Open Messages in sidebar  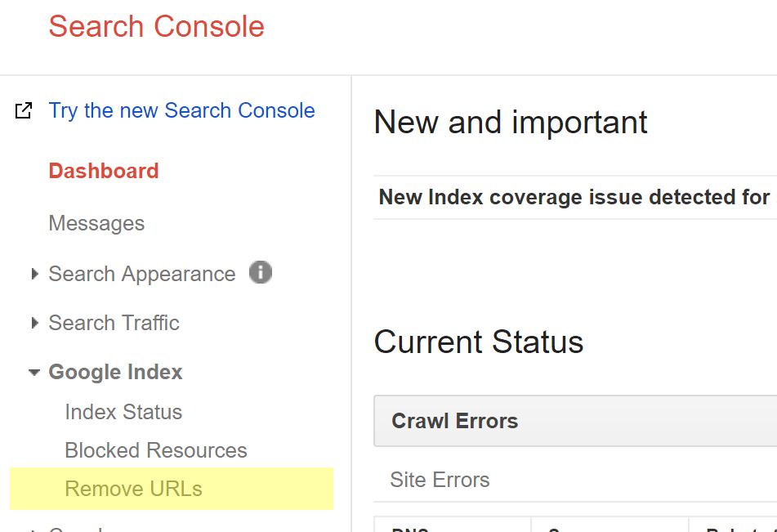[x=96, y=223]
